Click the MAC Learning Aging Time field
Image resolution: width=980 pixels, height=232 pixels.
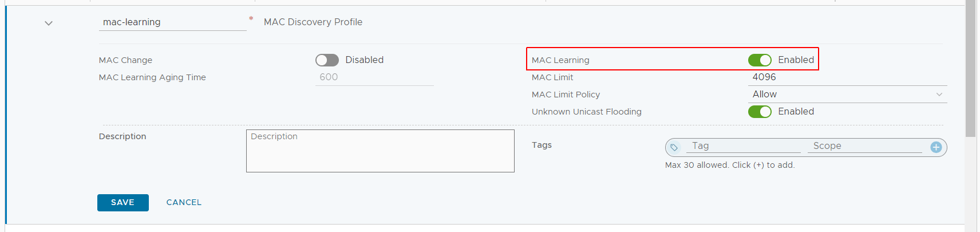pyautogui.click(x=374, y=77)
